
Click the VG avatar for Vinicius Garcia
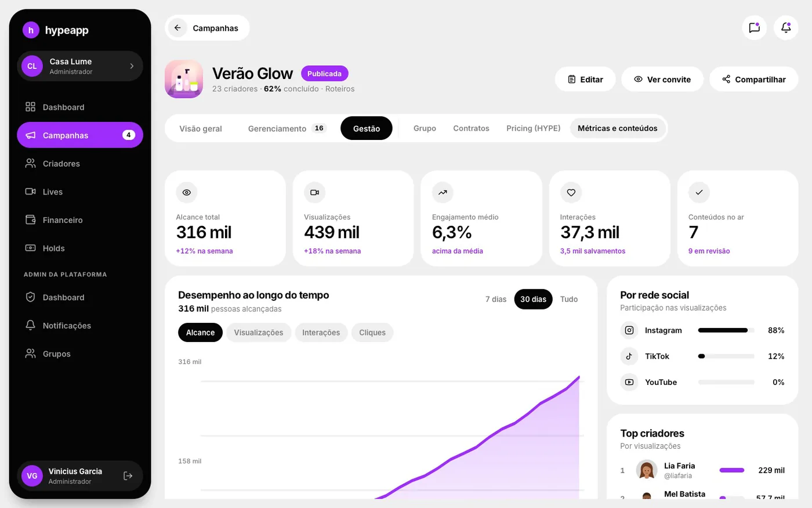[x=32, y=476]
